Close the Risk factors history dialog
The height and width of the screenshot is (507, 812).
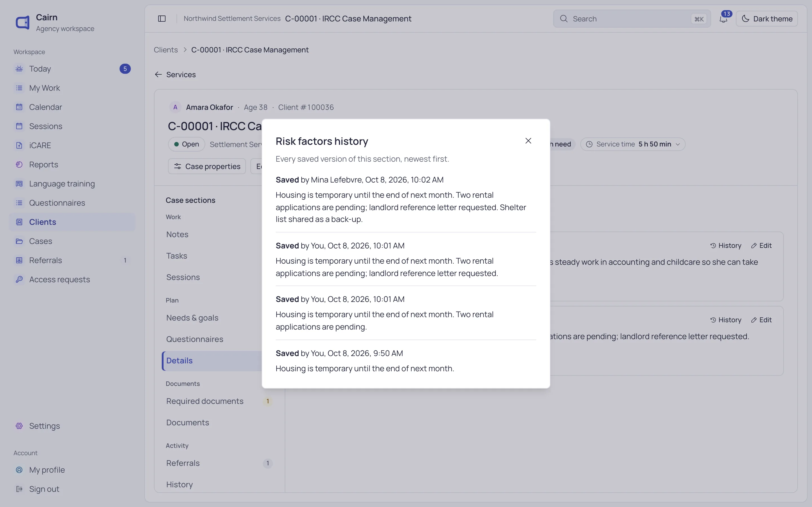528,141
